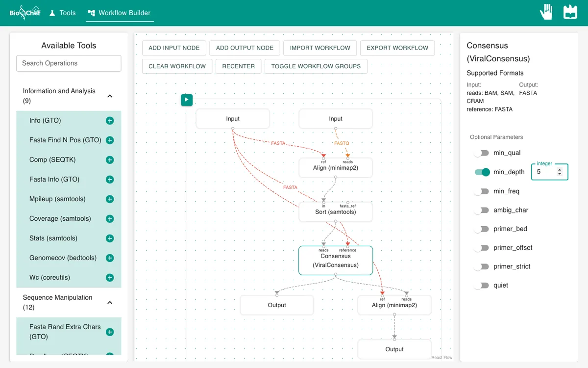The height and width of the screenshot is (368, 588).
Task: Click the Genomecov (bedtools) label
Action: tap(63, 258)
